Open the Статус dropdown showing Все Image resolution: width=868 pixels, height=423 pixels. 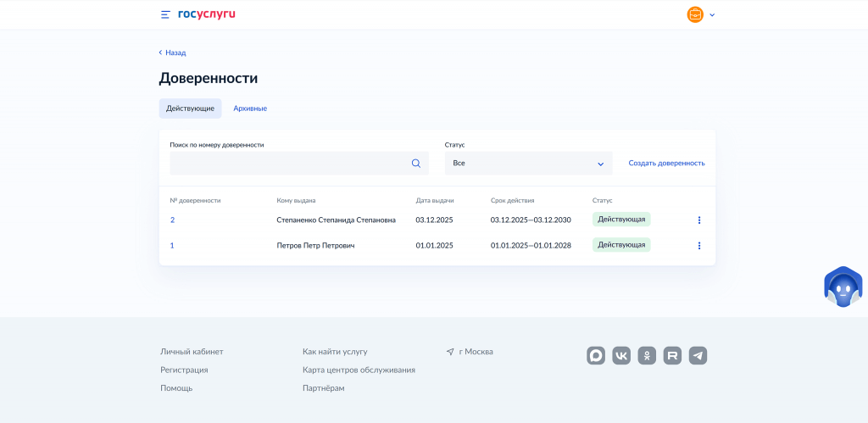pyautogui.click(x=528, y=164)
